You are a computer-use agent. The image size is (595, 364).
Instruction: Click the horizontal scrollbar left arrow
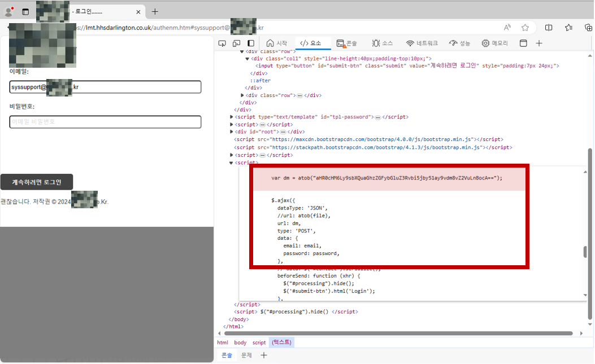pos(219,334)
